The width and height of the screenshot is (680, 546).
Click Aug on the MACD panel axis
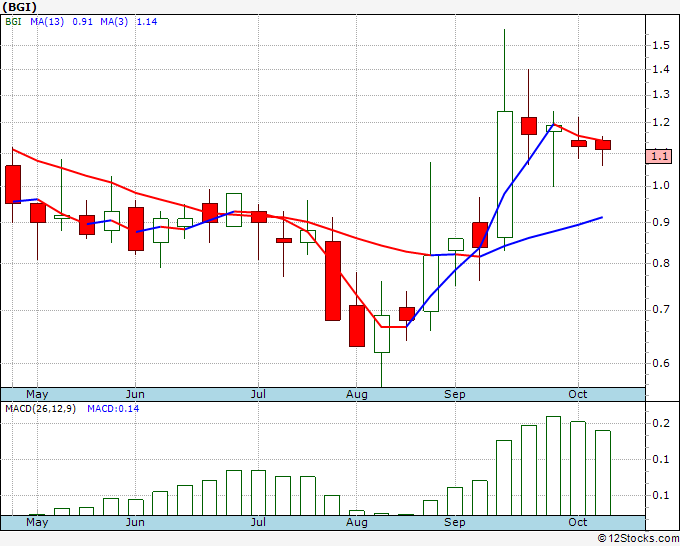(x=356, y=522)
